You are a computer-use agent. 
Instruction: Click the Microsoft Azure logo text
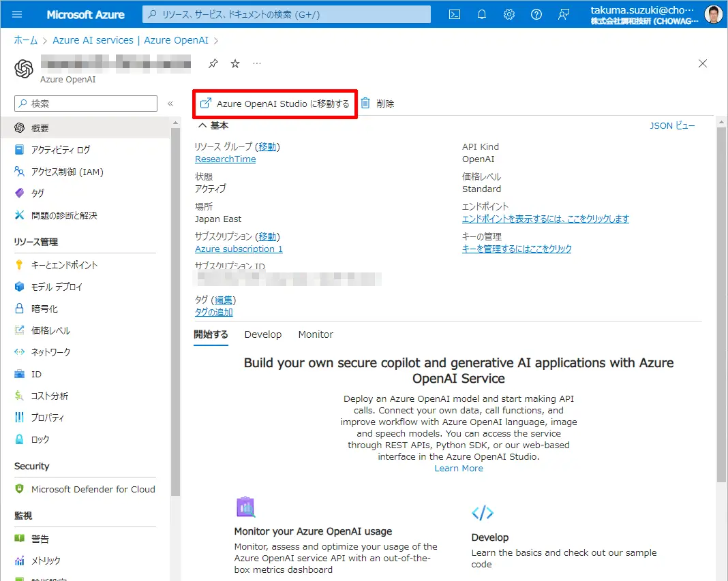click(85, 14)
